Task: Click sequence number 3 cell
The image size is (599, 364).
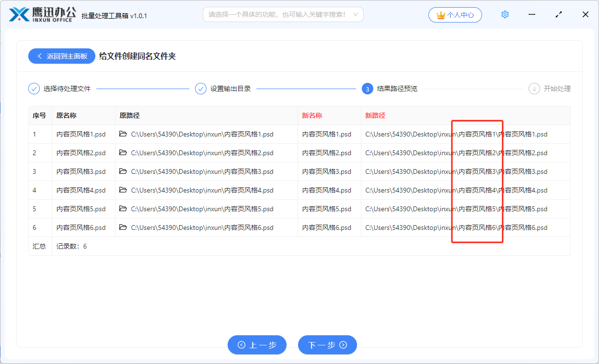Action: tap(39, 171)
